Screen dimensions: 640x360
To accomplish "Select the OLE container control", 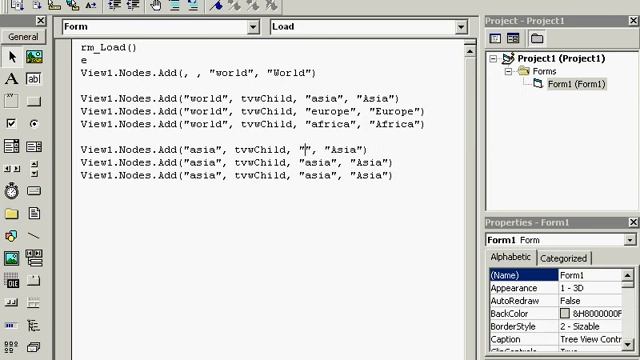I will click(x=11, y=280).
